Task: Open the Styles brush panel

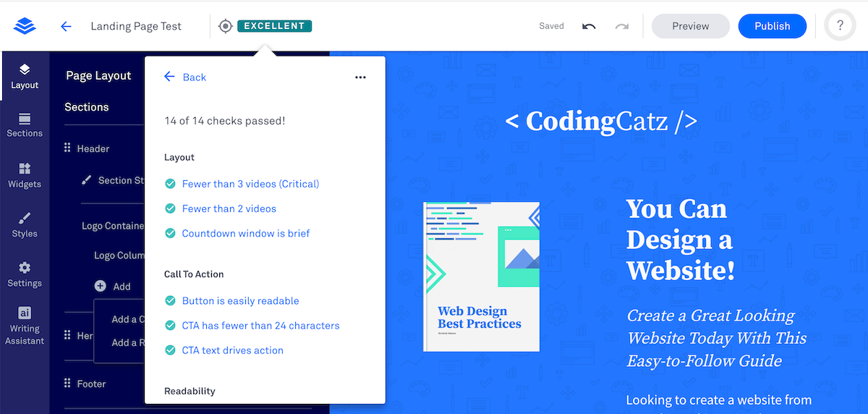Action: click(25, 225)
